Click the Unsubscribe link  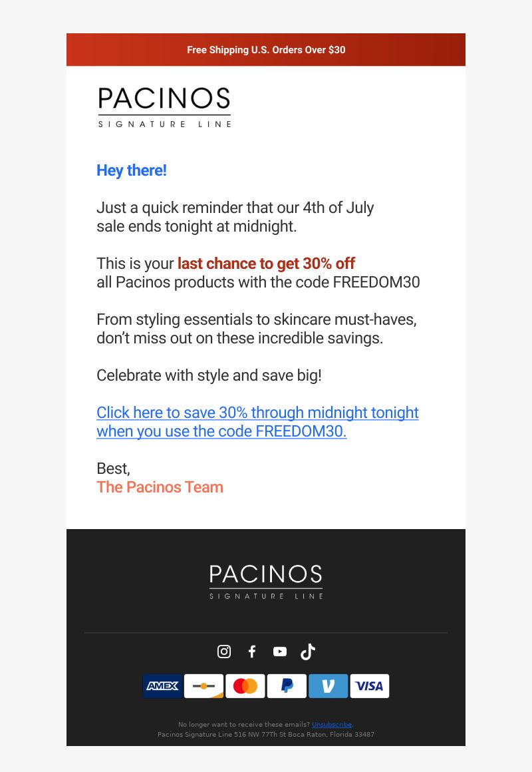(332, 724)
